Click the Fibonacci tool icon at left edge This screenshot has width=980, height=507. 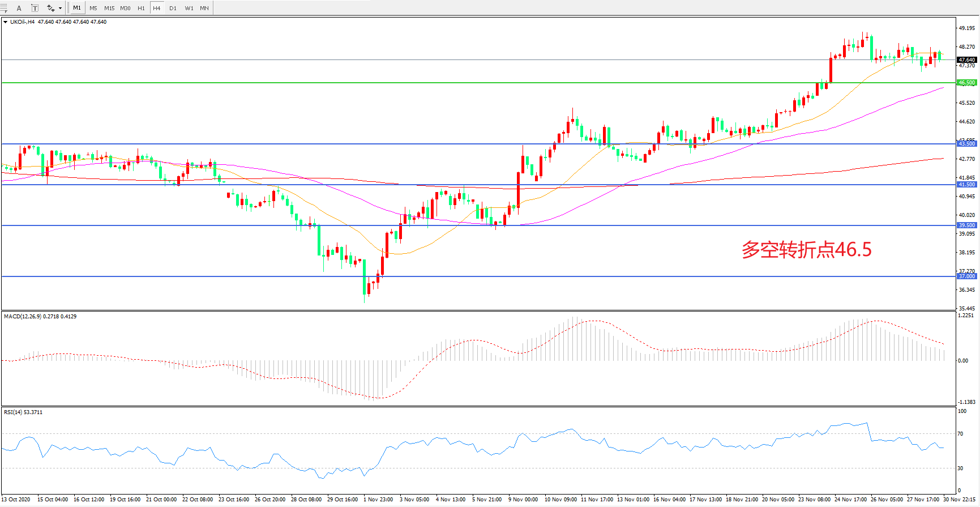(x=4, y=8)
